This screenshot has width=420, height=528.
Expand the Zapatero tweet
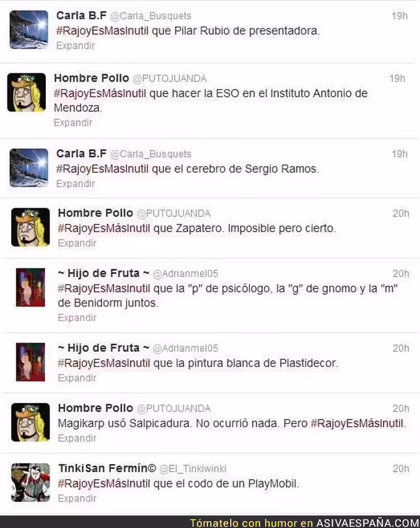(77, 243)
